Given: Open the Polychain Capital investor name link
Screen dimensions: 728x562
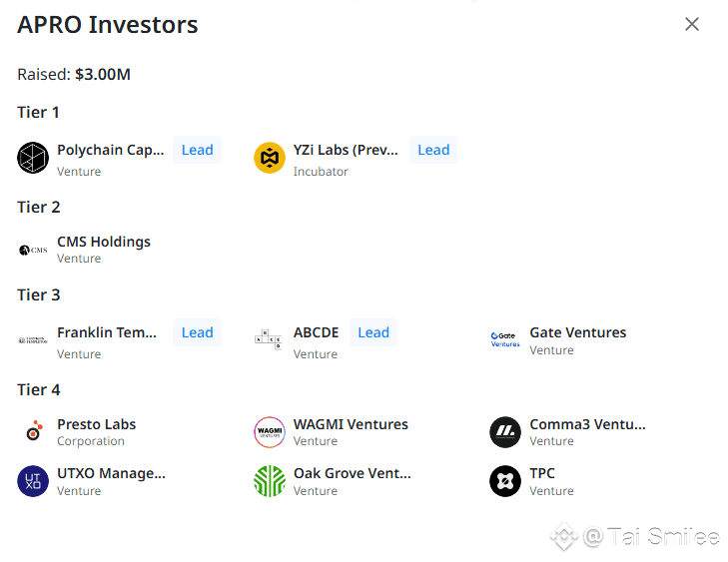Looking at the screenshot, I should [x=110, y=150].
